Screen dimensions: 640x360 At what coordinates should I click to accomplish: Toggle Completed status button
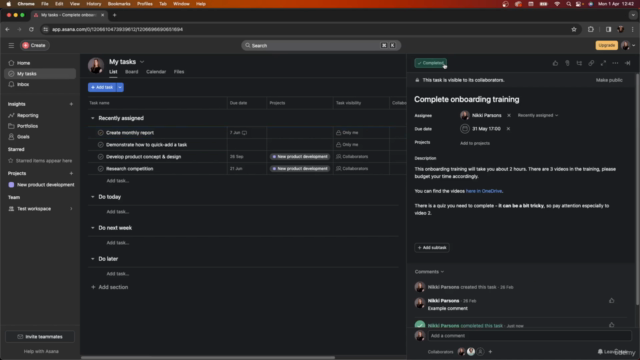click(430, 63)
